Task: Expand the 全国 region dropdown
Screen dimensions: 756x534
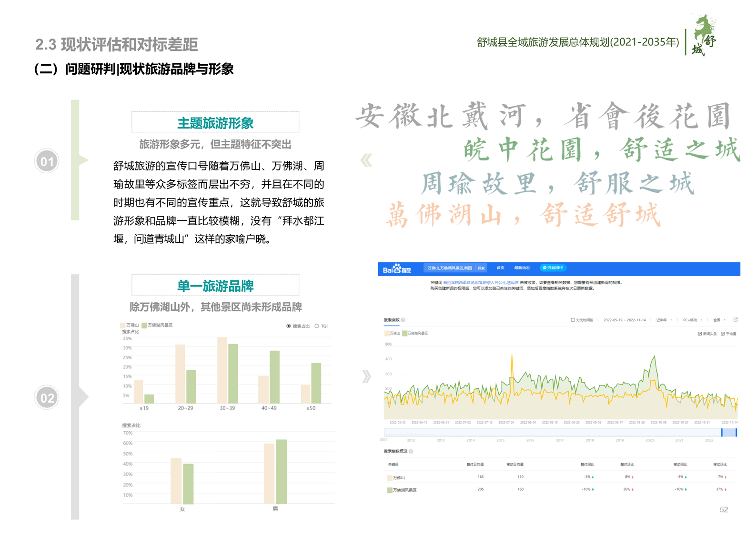Action: tap(719, 320)
